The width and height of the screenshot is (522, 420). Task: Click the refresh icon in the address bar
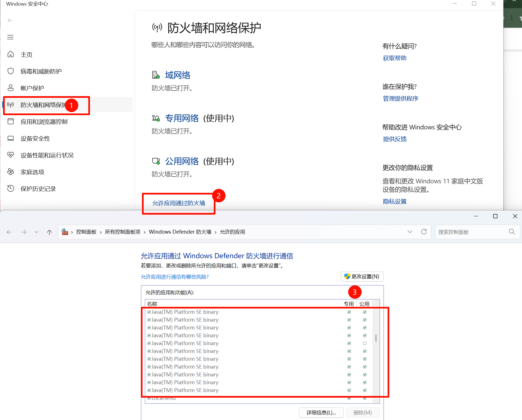point(424,232)
